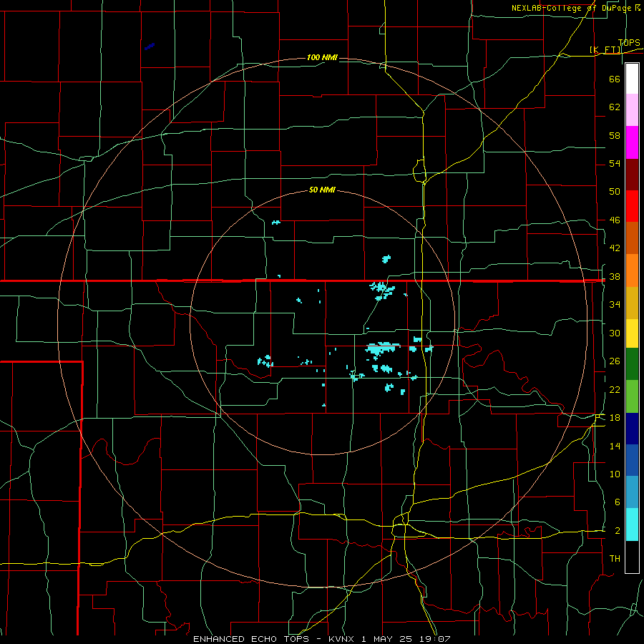
Task: Click the legend value 54
Action: (x=615, y=163)
